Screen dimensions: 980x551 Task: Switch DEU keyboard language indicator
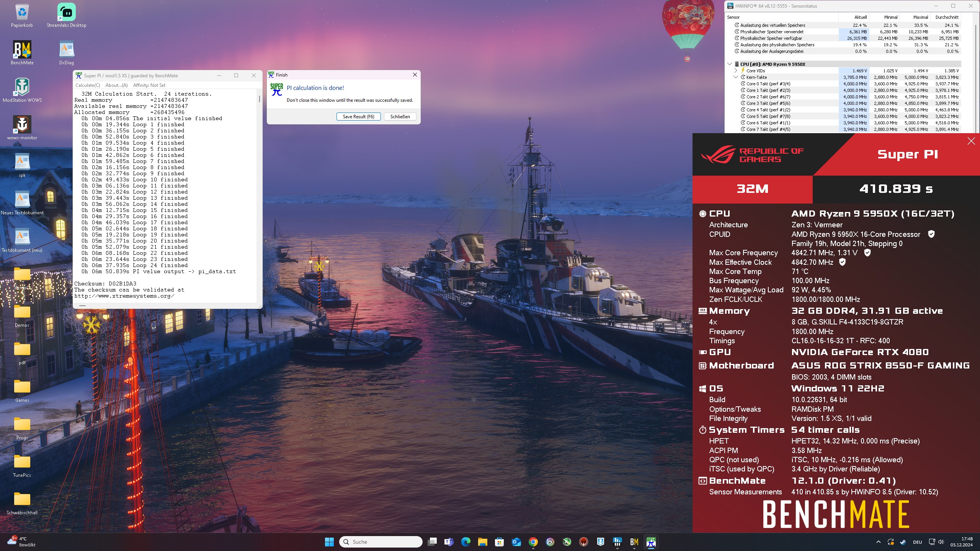918,542
